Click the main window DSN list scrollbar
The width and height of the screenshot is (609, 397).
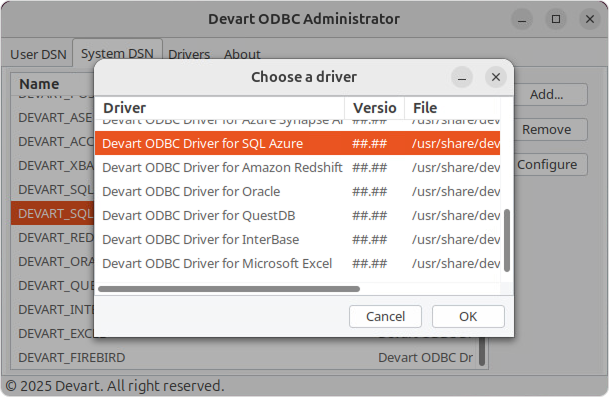tap(482, 352)
